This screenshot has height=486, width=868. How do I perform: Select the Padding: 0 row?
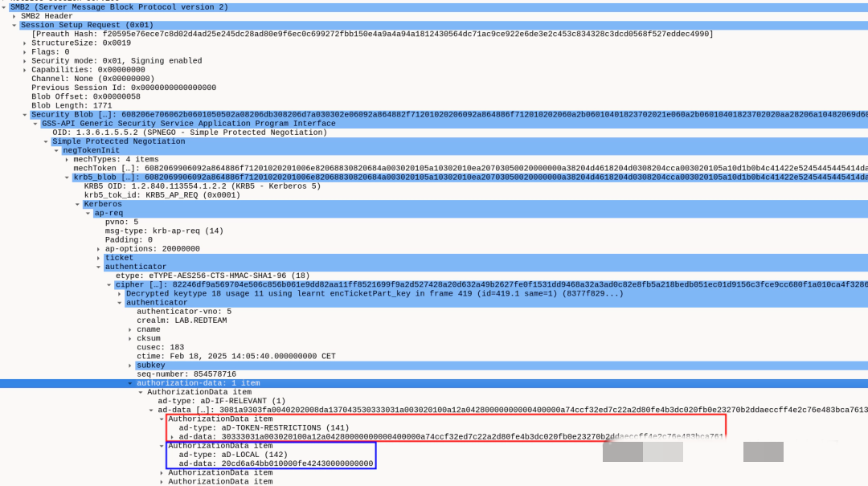pyautogui.click(x=129, y=239)
